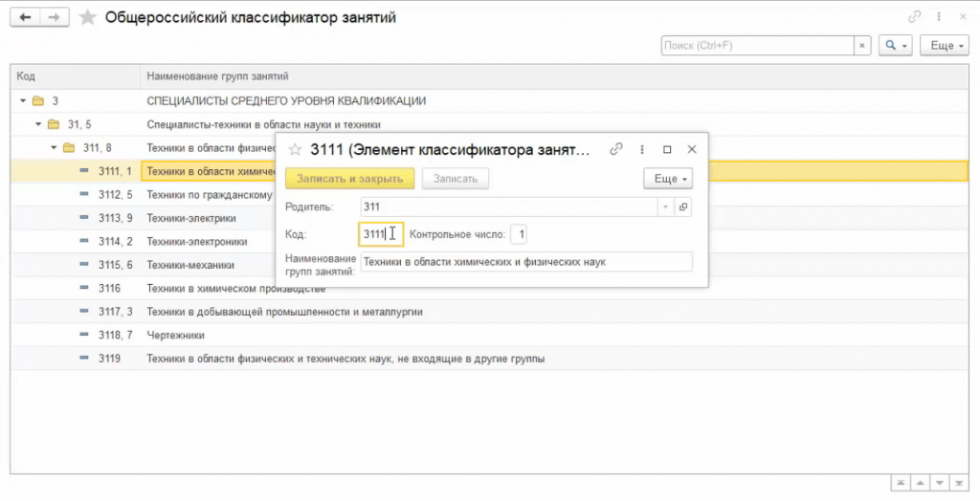Copy link icon in the main window header
Viewport: 980px width, 501px height.
(x=915, y=17)
